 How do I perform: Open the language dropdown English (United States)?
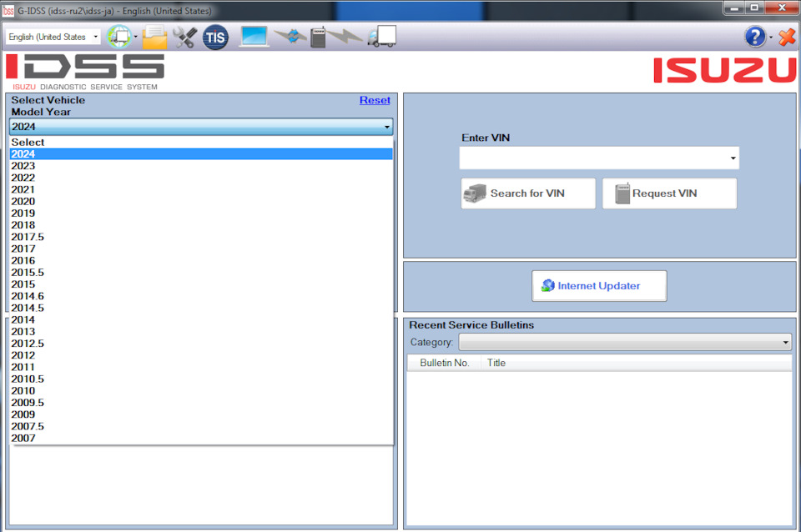coord(53,37)
